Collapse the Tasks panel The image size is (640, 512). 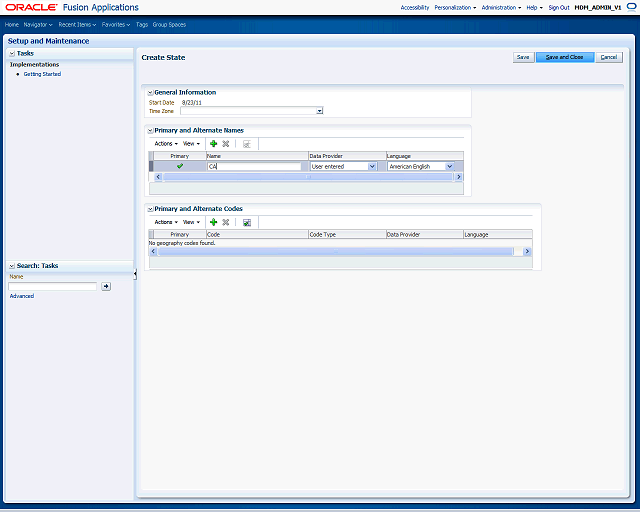point(12,53)
